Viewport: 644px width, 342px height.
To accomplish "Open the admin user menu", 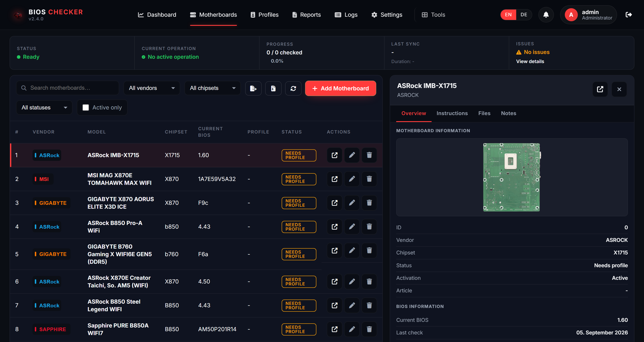I will pos(588,15).
